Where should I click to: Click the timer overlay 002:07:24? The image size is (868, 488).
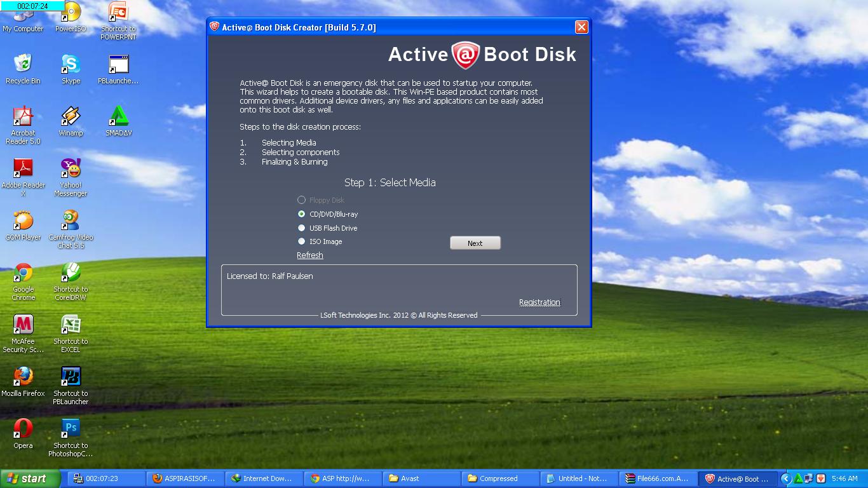[32, 6]
